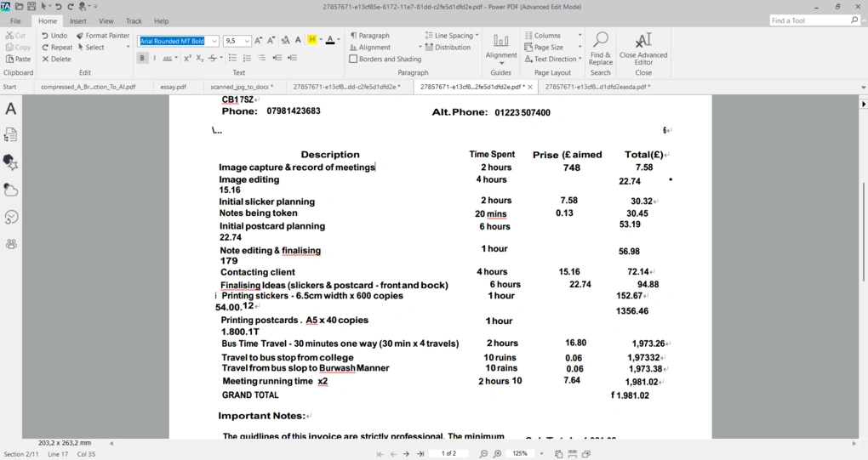Close the active document tab

[x=530, y=87]
